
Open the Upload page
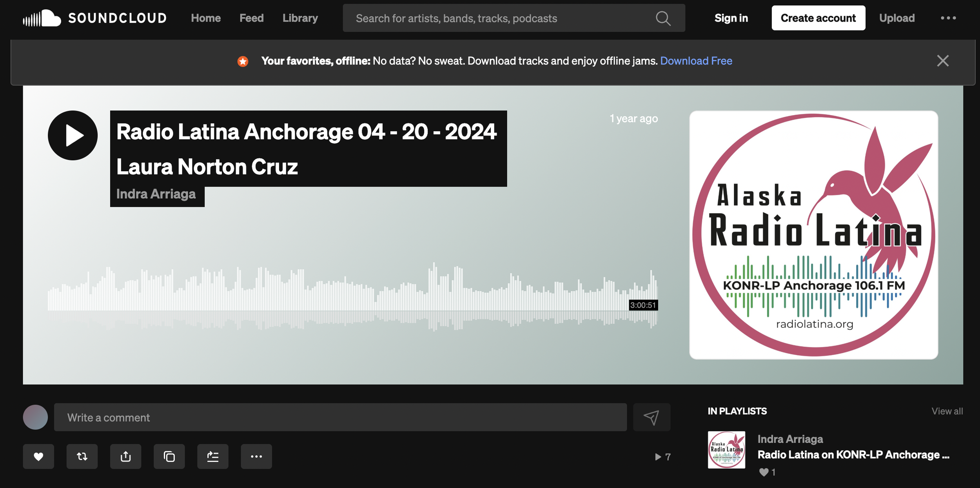click(x=897, y=18)
